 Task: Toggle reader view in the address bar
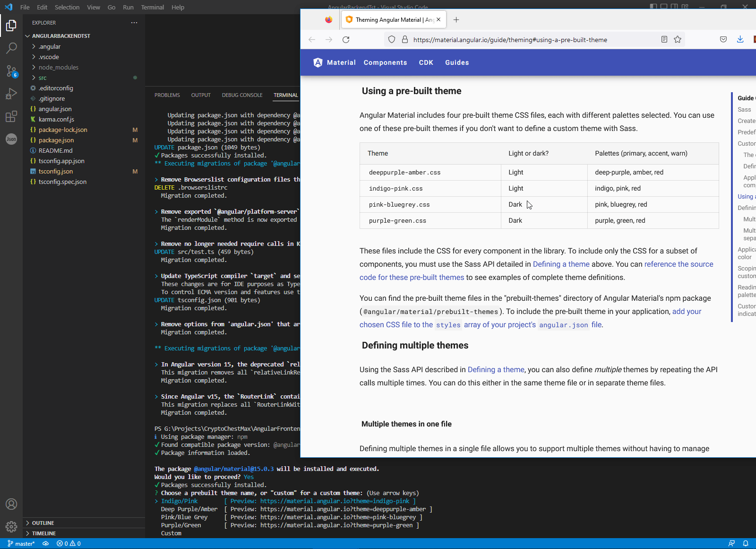(x=664, y=40)
